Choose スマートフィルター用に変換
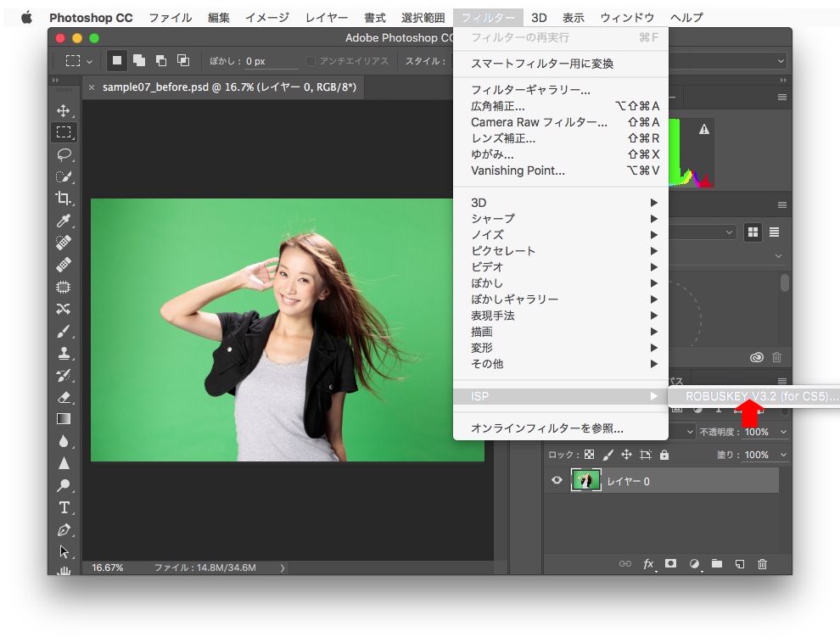Screen dimensions: 840x643 561,64
